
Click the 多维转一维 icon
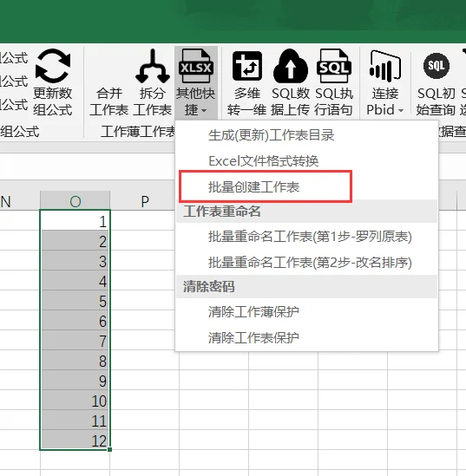coord(247,66)
